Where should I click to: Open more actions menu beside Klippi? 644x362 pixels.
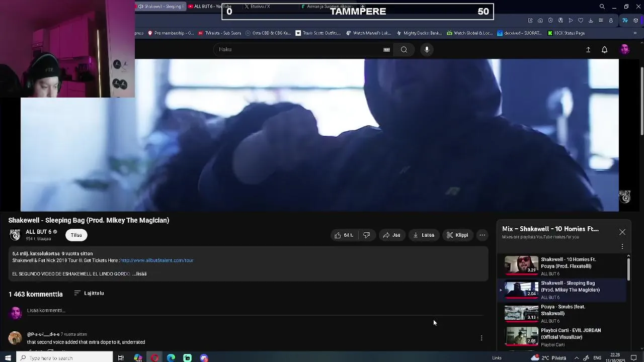tap(482, 235)
